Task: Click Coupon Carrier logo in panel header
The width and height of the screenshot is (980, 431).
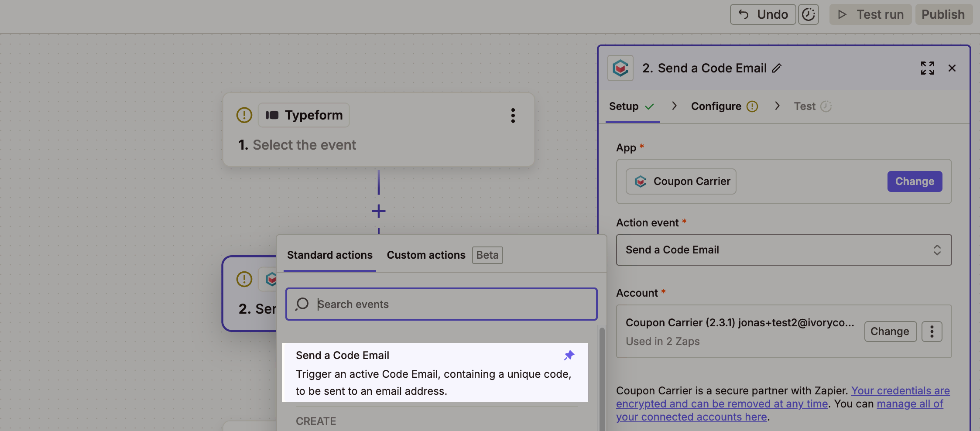Action: point(620,68)
